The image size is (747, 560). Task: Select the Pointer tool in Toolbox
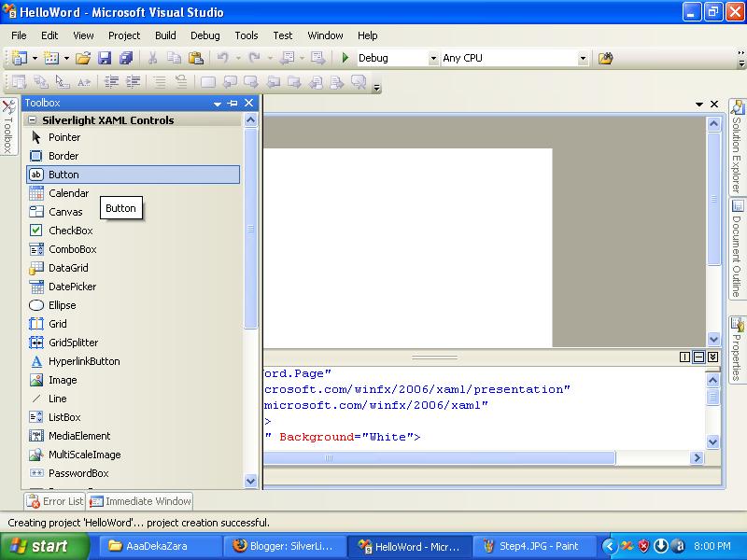coord(134,137)
